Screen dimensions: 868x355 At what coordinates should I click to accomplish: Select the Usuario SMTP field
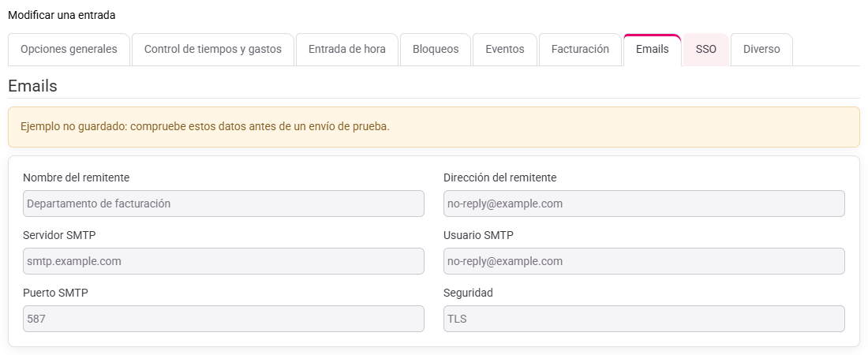pyautogui.click(x=645, y=261)
